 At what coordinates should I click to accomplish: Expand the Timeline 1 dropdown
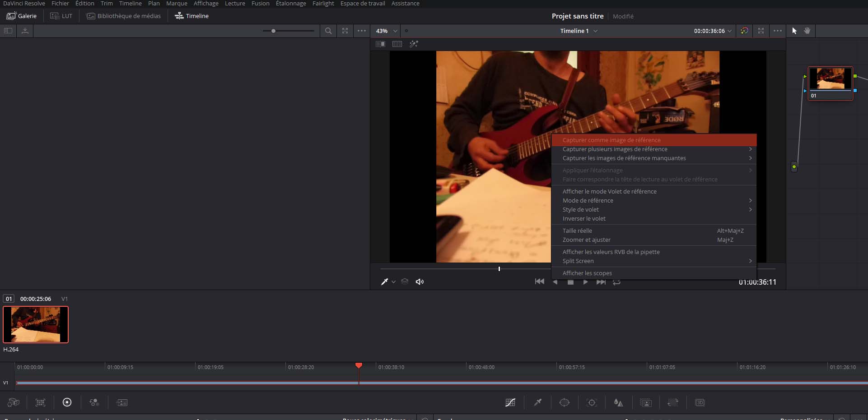[x=579, y=31]
